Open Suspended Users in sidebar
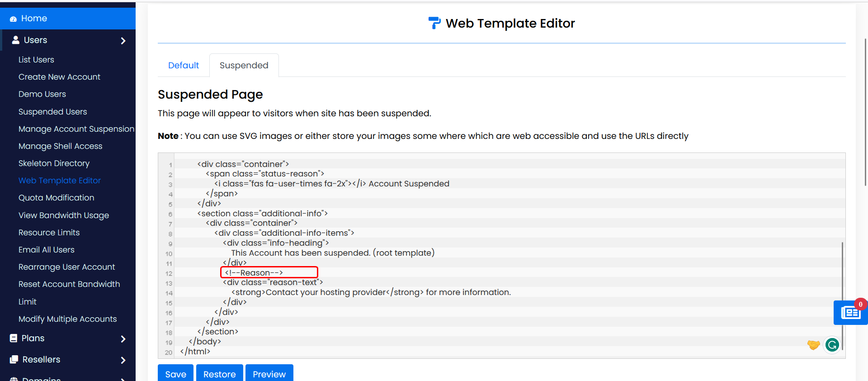 52,112
